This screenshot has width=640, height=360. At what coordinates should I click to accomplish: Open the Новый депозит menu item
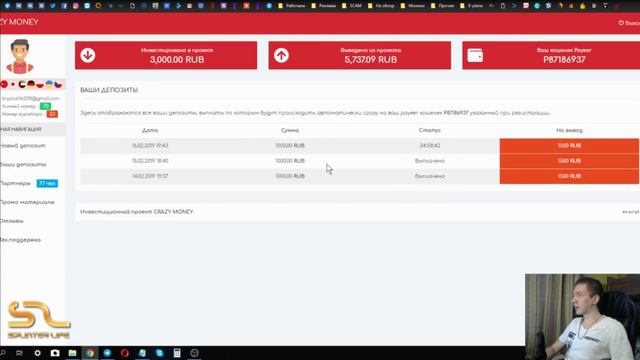pyautogui.click(x=23, y=146)
